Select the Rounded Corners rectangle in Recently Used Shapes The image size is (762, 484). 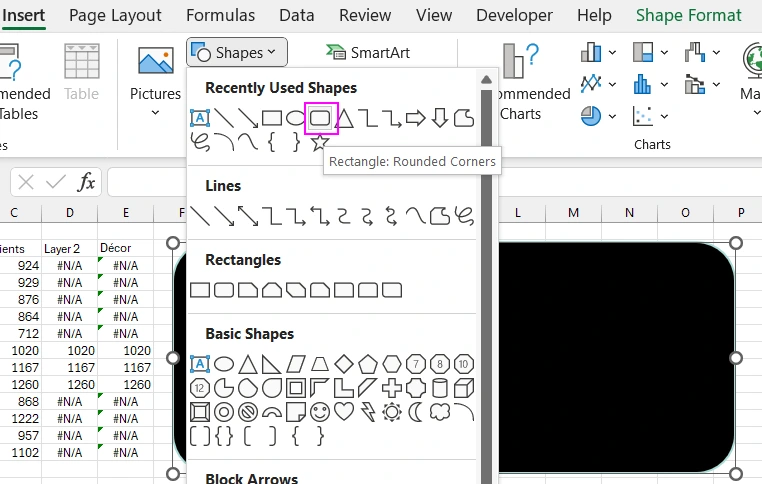tap(320, 118)
